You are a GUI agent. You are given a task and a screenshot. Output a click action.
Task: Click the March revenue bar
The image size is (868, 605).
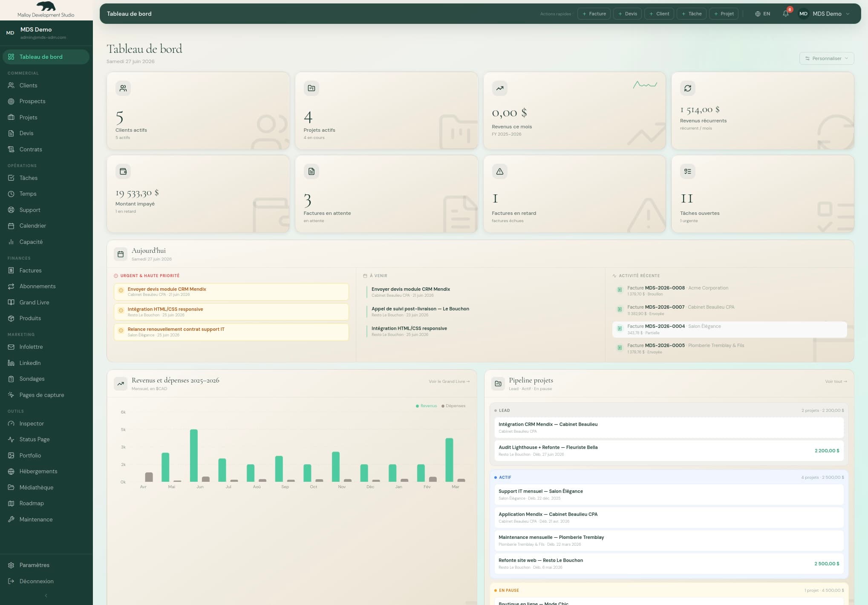click(x=449, y=460)
